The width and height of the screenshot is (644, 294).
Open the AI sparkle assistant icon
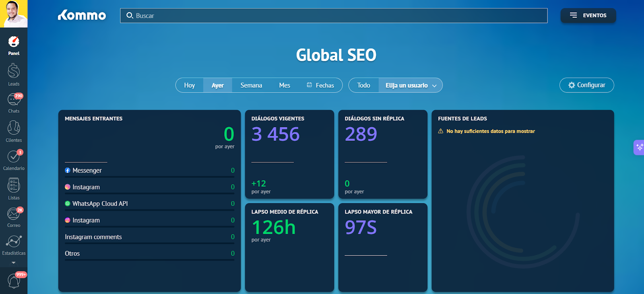[639, 148]
